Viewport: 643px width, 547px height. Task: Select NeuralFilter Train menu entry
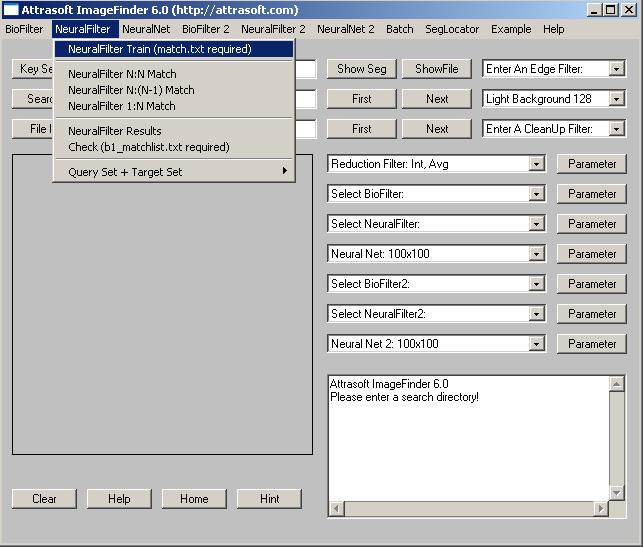click(x=160, y=49)
